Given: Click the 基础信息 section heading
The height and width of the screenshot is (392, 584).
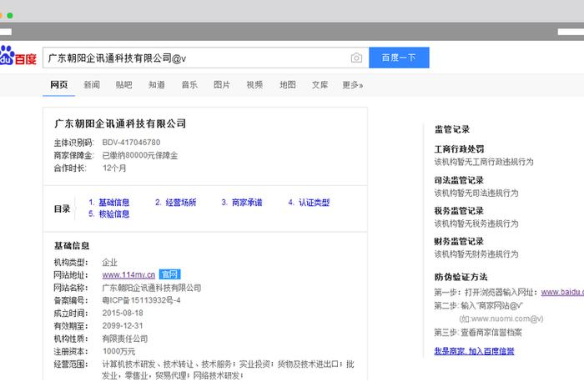Looking at the screenshot, I should coord(72,245).
